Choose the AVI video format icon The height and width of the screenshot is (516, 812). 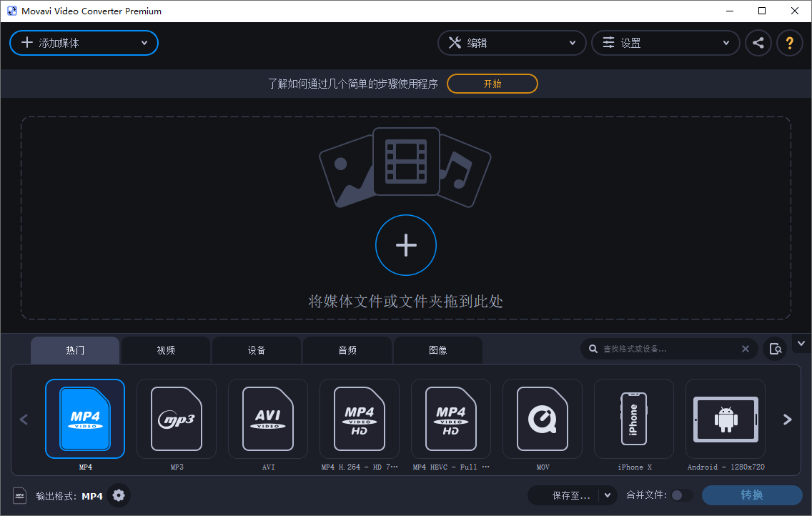[x=268, y=419]
